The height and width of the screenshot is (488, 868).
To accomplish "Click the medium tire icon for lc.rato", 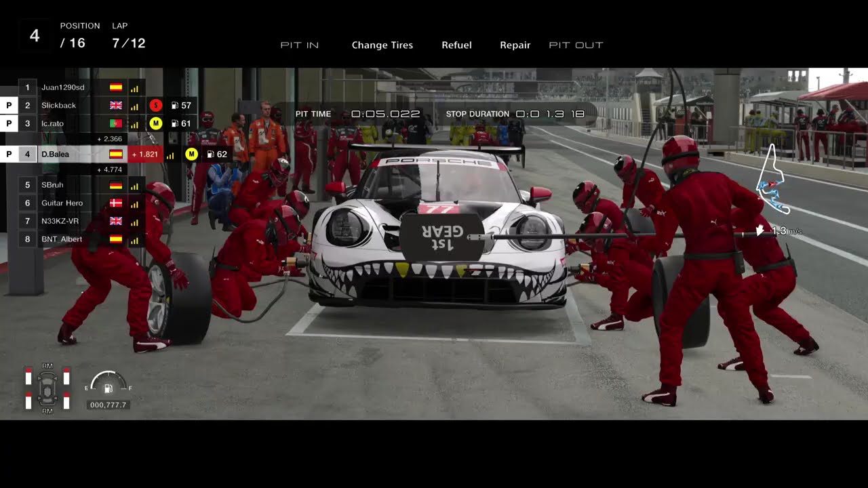I will (x=155, y=123).
